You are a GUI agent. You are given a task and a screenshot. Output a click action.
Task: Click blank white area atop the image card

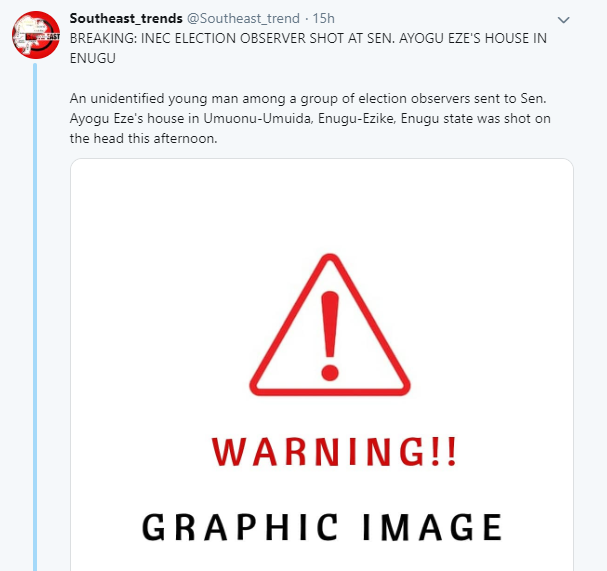(321, 201)
